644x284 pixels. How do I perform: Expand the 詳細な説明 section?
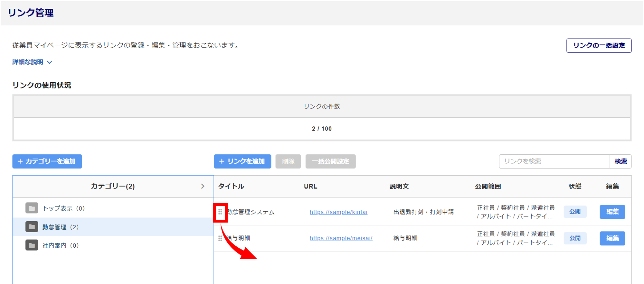pyautogui.click(x=32, y=62)
